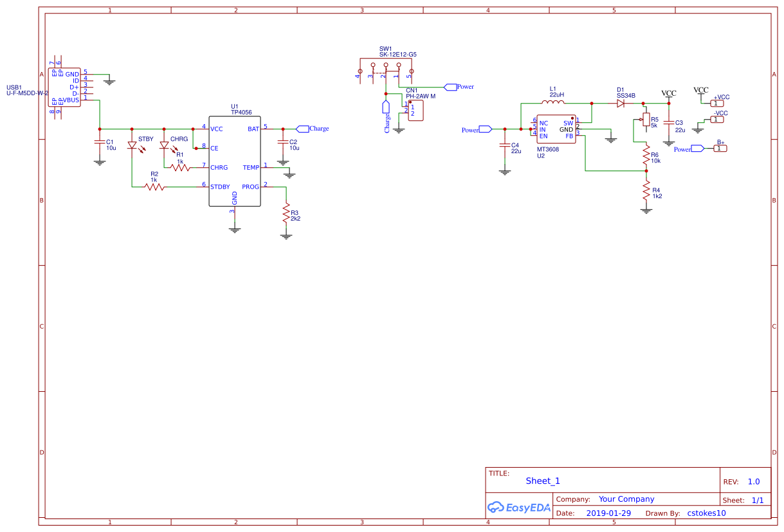Viewport: 784px width, 532px height.
Task: Click the SS34B diode symbol D1
Action: (621, 102)
